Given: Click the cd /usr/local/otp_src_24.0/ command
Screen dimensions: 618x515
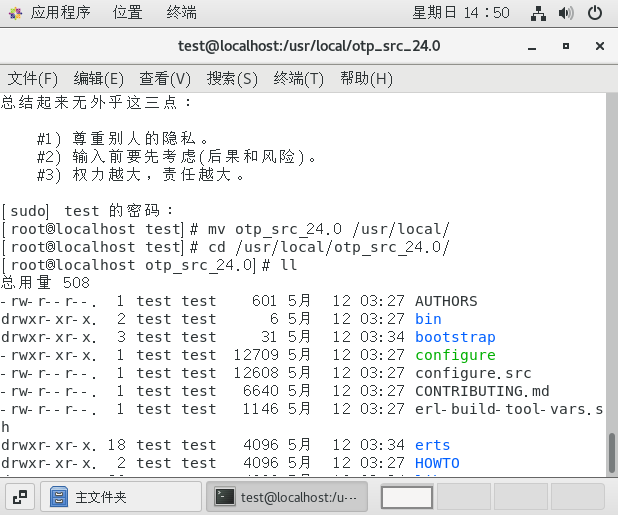Looking at the screenshot, I should 329,247.
